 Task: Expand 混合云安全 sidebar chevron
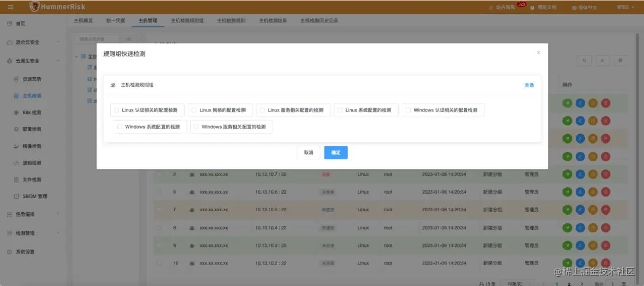pyautogui.click(x=58, y=42)
